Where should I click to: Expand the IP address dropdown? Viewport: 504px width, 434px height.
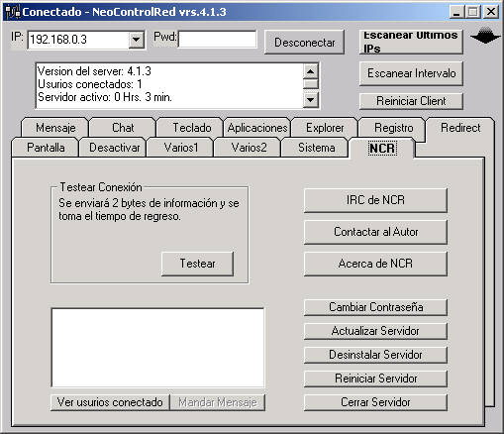[x=136, y=40]
